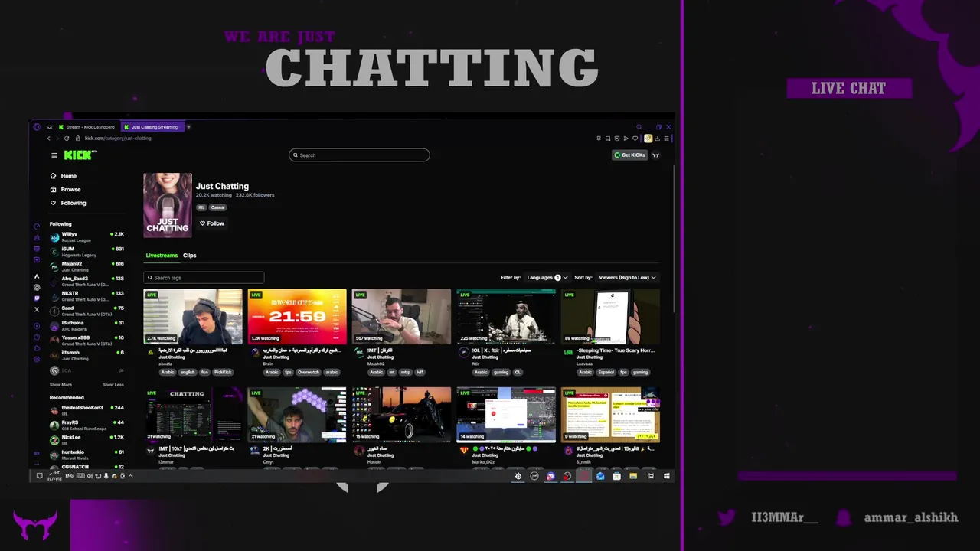This screenshot has height=551, width=980.
Task: Click Show More under Following
Action: click(x=60, y=385)
